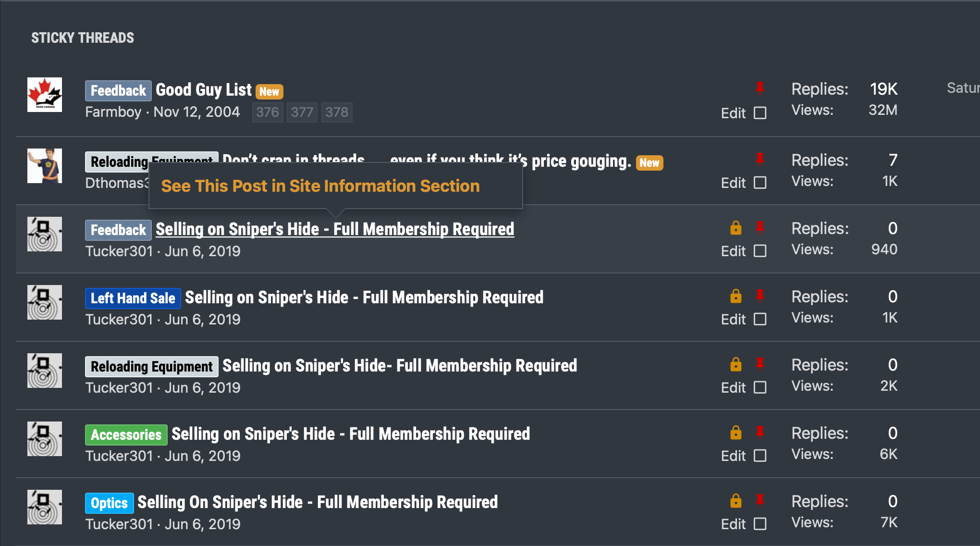Screen dimensions: 980x546
Task: Tick the Edit checkbox for Left Hand Sale thread
Action: (760, 319)
